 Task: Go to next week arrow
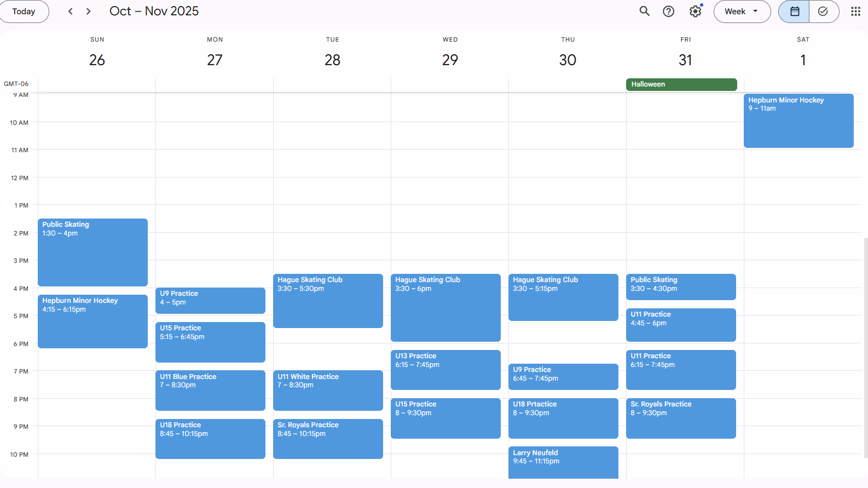pos(88,11)
